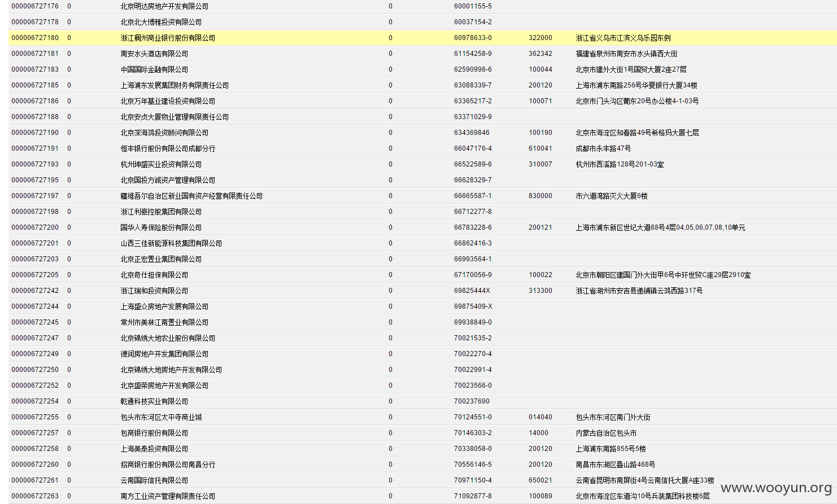This screenshot has width=837, height=504.
Task: Select company 杭州坤盛实业投资有限公司
Action: click(161, 164)
